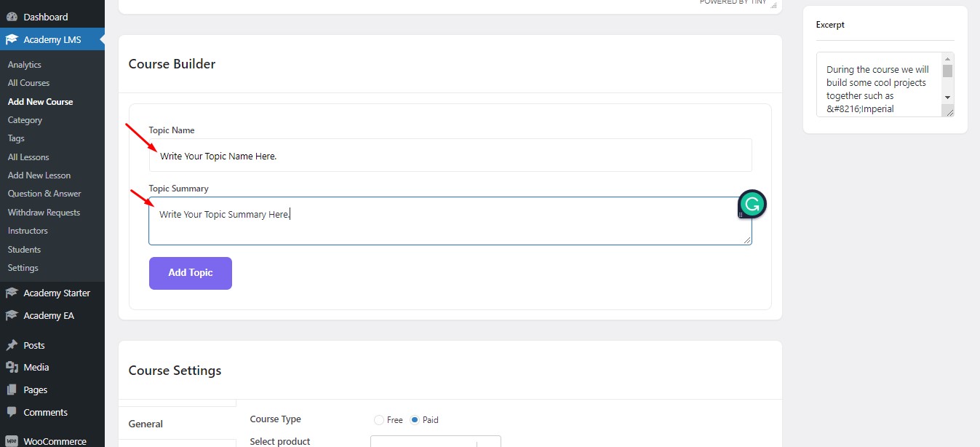Open the Instructors page
This screenshot has height=447, width=980.
28,231
